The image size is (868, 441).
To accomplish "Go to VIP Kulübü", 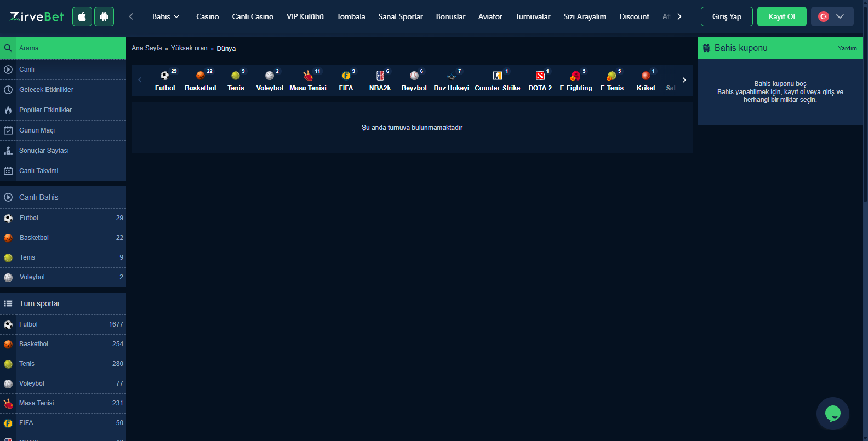I will click(305, 16).
